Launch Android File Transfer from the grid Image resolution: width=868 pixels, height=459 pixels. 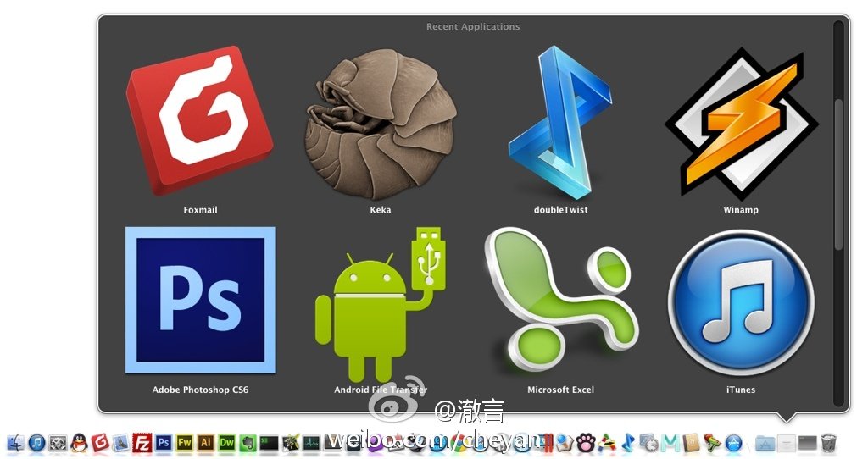pos(381,303)
